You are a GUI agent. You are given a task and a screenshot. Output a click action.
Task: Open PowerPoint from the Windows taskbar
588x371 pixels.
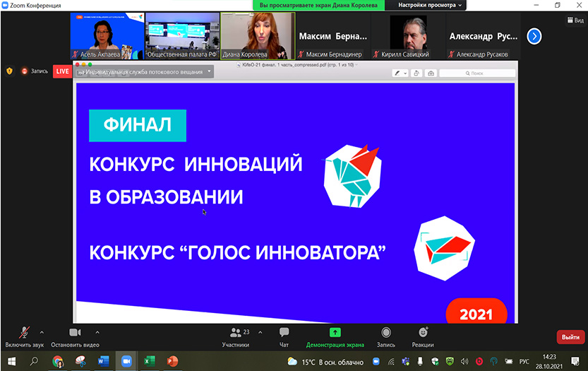coord(172,361)
